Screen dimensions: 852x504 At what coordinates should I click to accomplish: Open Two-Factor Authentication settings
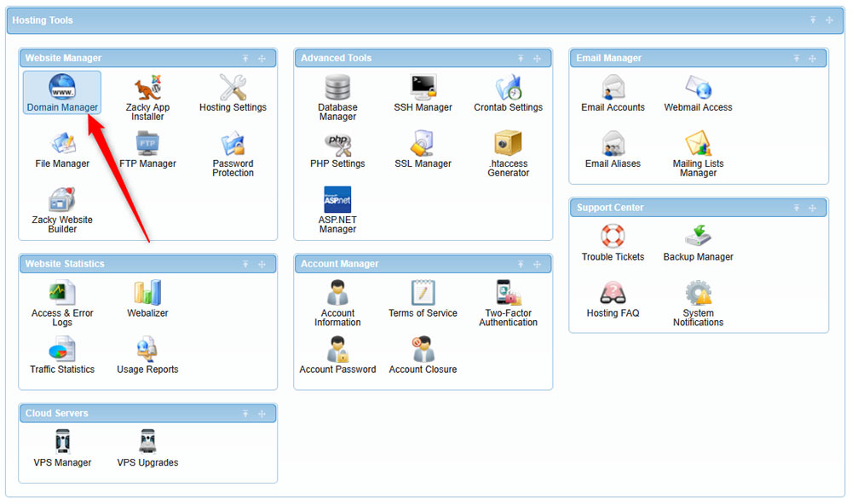[508, 296]
